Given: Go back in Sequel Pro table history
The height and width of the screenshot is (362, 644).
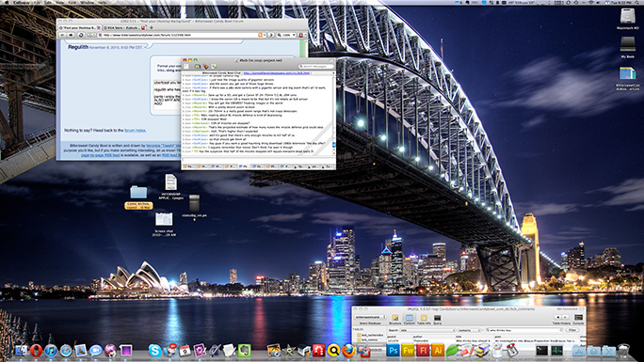Looking at the screenshot, I should pyautogui.click(x=558, y=317).
